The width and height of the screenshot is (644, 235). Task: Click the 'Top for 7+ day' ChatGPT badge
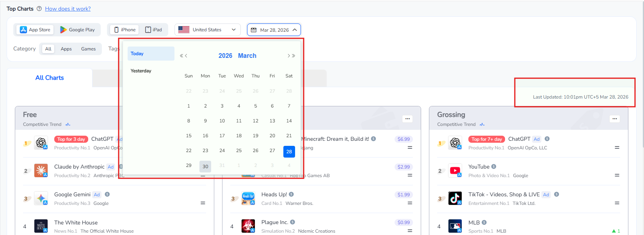click(487, 139)
